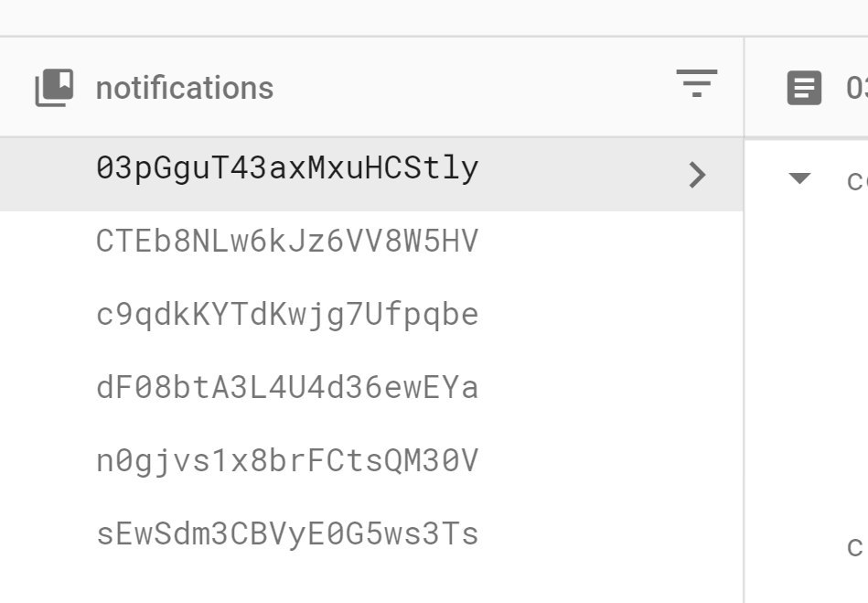Click blank strip above the notifications header
868x603 pixels.
click(434, 17)
